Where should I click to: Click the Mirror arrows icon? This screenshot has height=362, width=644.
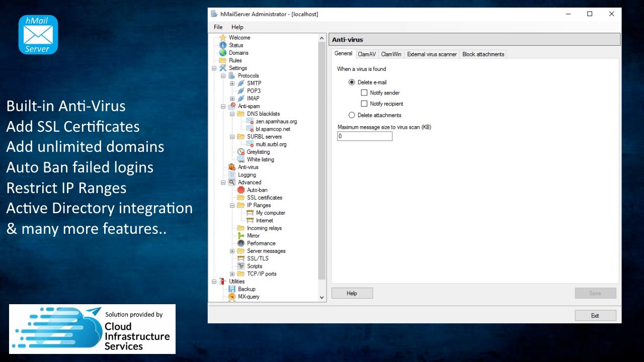coord(241,236)
